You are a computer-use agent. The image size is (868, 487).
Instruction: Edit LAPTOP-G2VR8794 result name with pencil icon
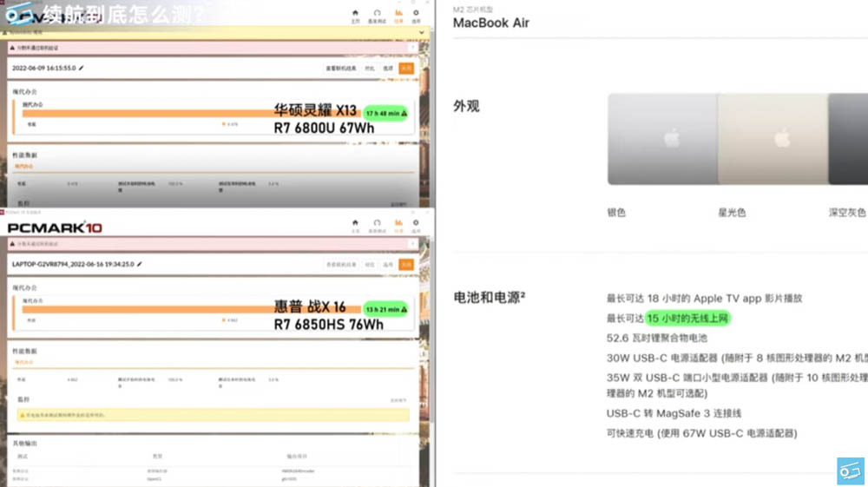[140, 264]
